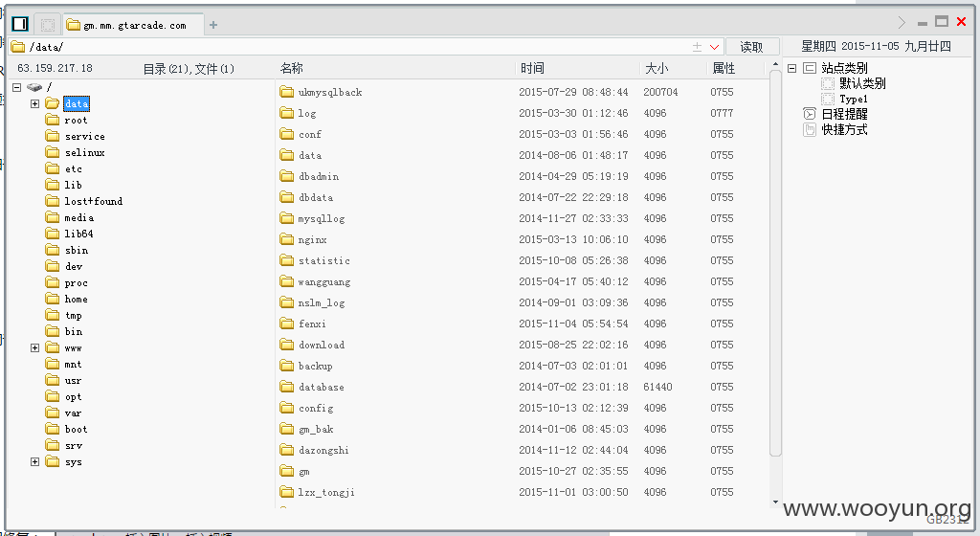Click the usr folder icon in the tree
Image resolution: width=980 pixels, height=536 pixels.
[53, 380]
